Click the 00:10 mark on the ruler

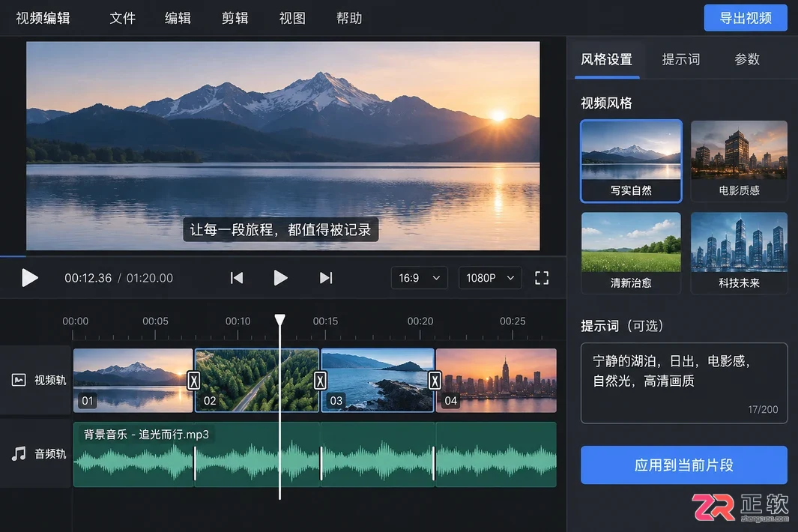click(238, 321)
